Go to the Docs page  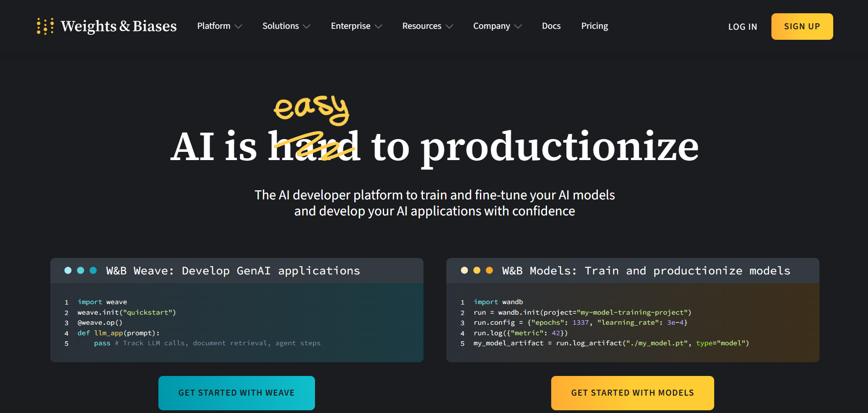pos(551,26)
